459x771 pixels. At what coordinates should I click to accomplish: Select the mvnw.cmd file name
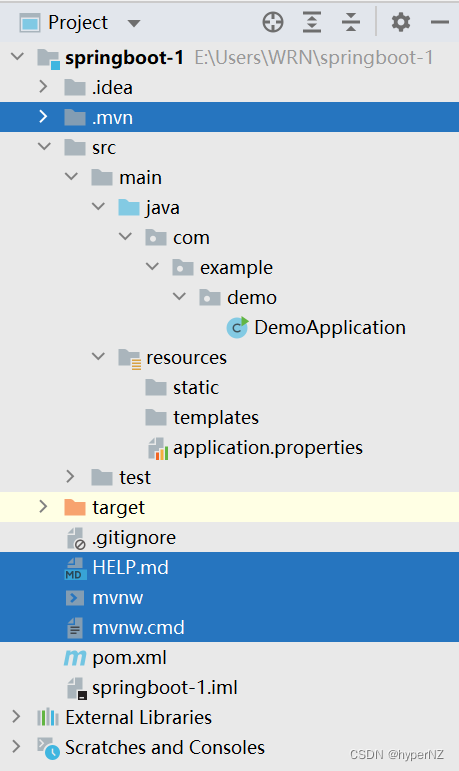tap(138, 627)
